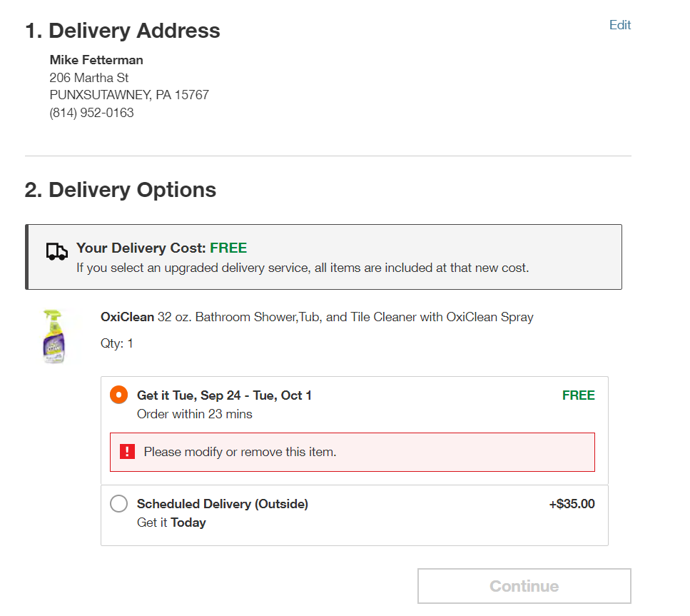This screenshot has height=616, width=690.
Task: Click Edit next to Delivery Address
Action: coord(619,25)
